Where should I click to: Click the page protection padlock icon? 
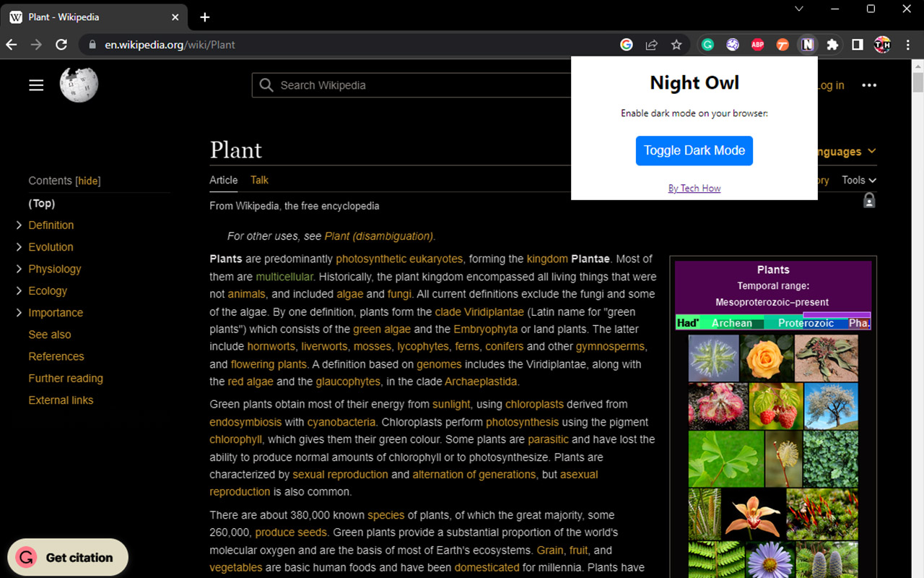click(x=869, y=200)
